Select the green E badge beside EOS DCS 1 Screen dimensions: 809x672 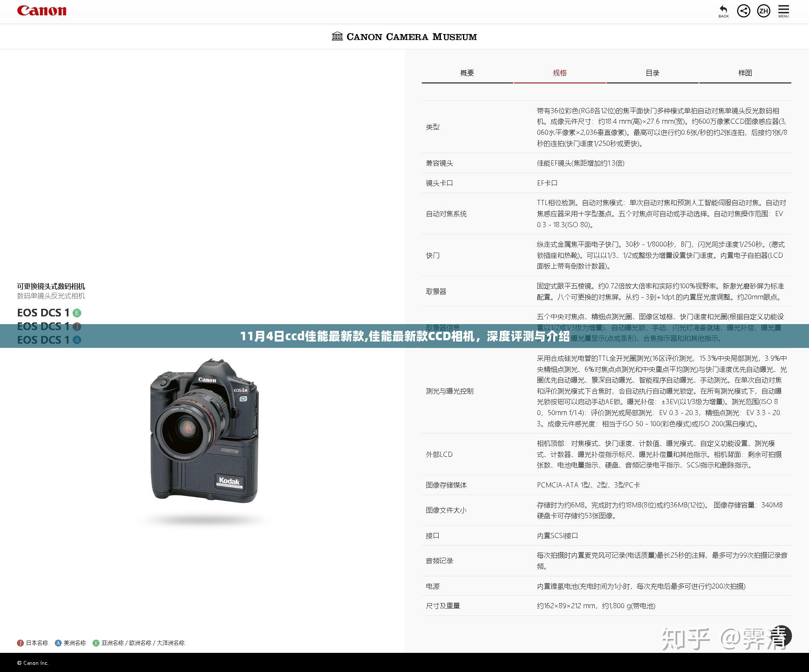click(77, 313)
